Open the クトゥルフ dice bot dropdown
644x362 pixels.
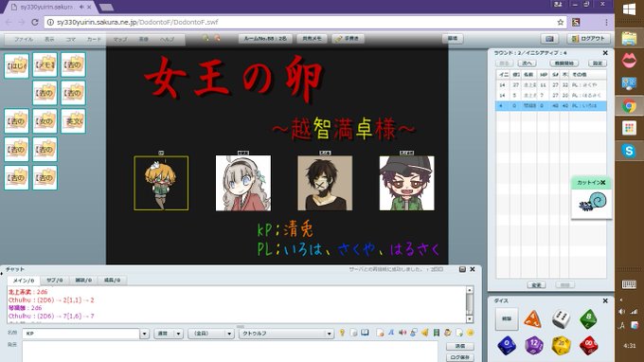[286, 334]
